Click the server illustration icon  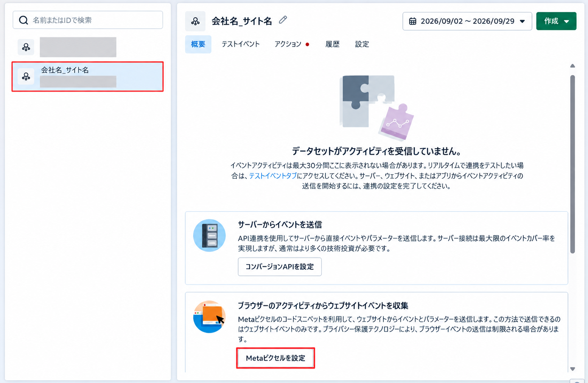[209, 235]
